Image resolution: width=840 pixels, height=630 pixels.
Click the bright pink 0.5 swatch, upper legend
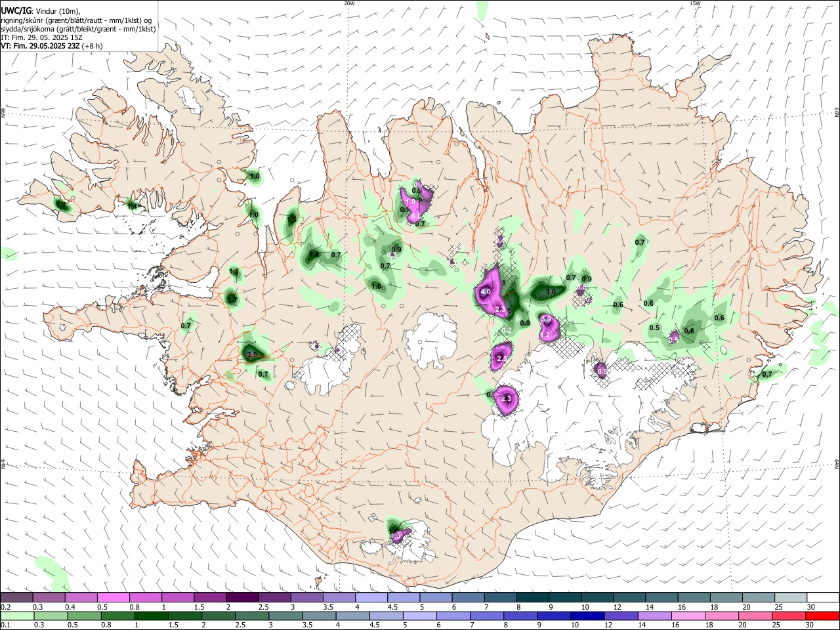point(113,598)
